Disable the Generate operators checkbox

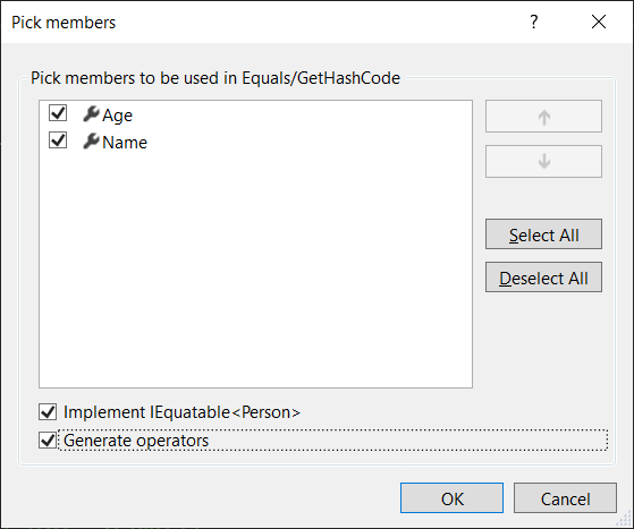click(48, 440)
